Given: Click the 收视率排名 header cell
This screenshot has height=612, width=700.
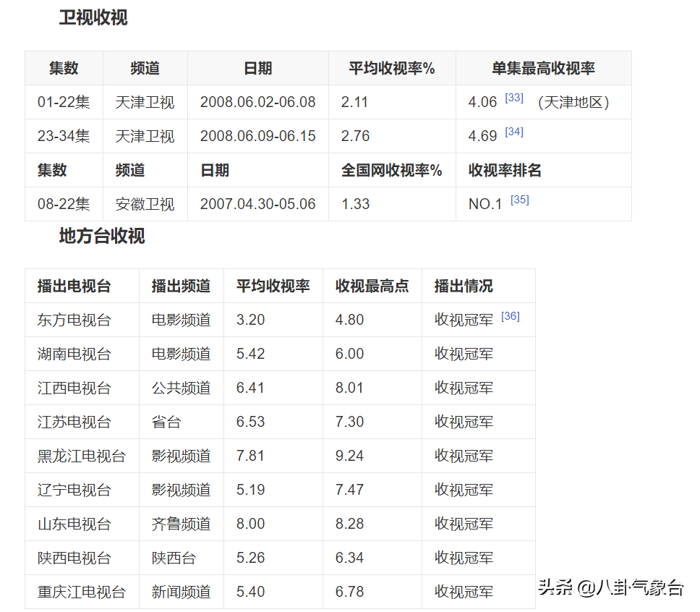Looking at the screenshot, I should tap(505, 171).
